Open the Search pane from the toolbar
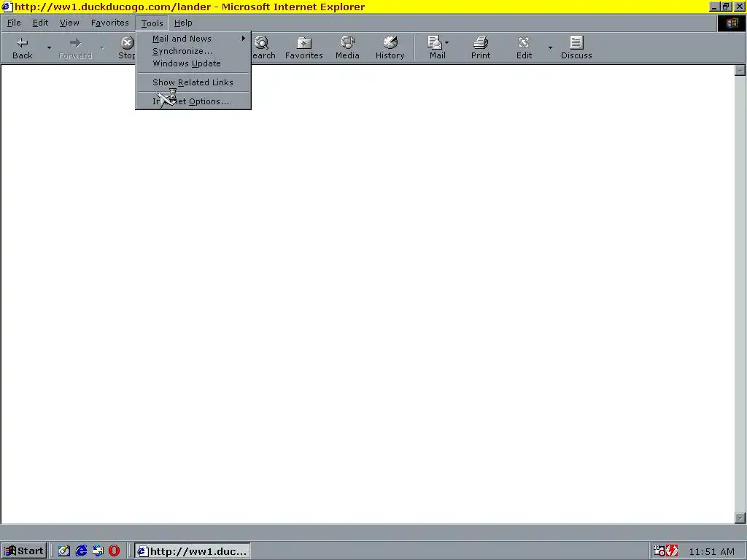The width and height of the screenshot is (747, 560). coord(263,47)
